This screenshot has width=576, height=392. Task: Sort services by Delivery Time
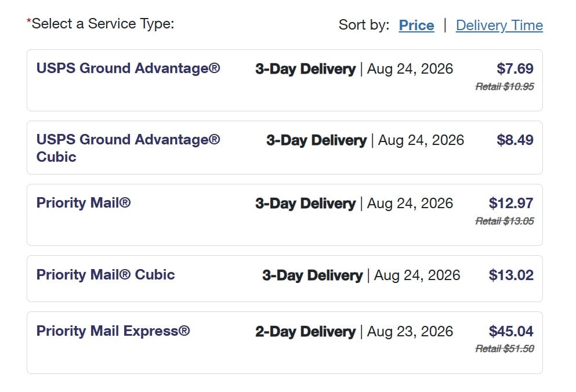[499, 26]
